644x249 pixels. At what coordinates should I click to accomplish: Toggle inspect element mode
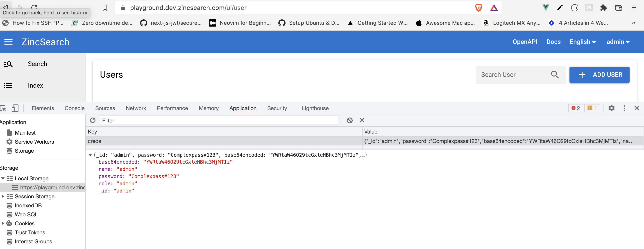4,108
